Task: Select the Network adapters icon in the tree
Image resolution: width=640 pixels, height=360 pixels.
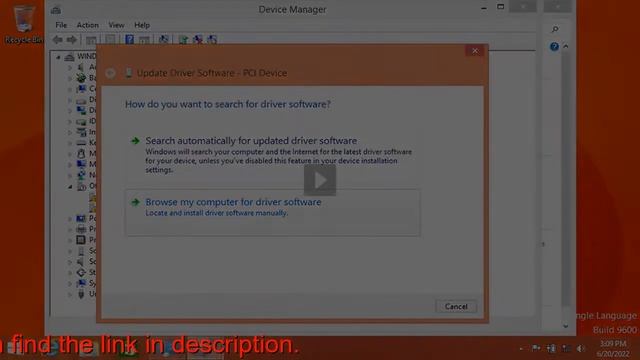Action: tap(81, 175)
